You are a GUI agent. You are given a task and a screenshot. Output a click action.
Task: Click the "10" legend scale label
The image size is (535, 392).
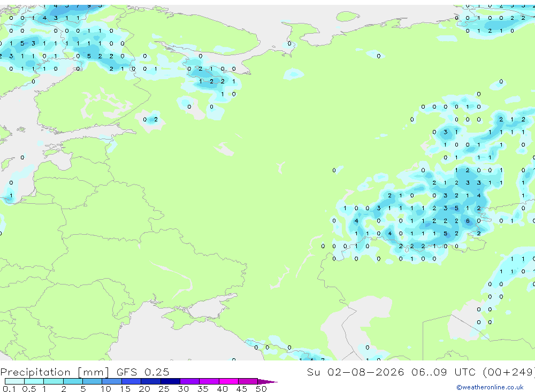click(x=105, y=389)
